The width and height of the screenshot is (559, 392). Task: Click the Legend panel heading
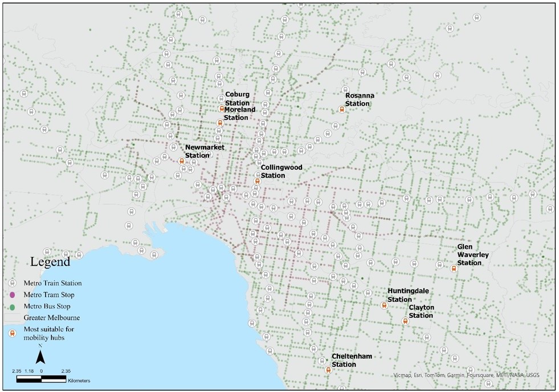coord(50,263)
